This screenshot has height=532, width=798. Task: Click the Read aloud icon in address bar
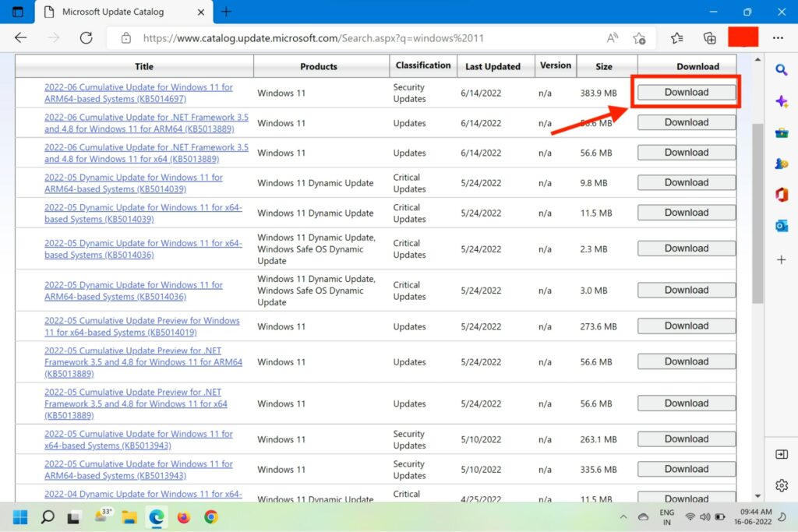click(x=613, y=37)
